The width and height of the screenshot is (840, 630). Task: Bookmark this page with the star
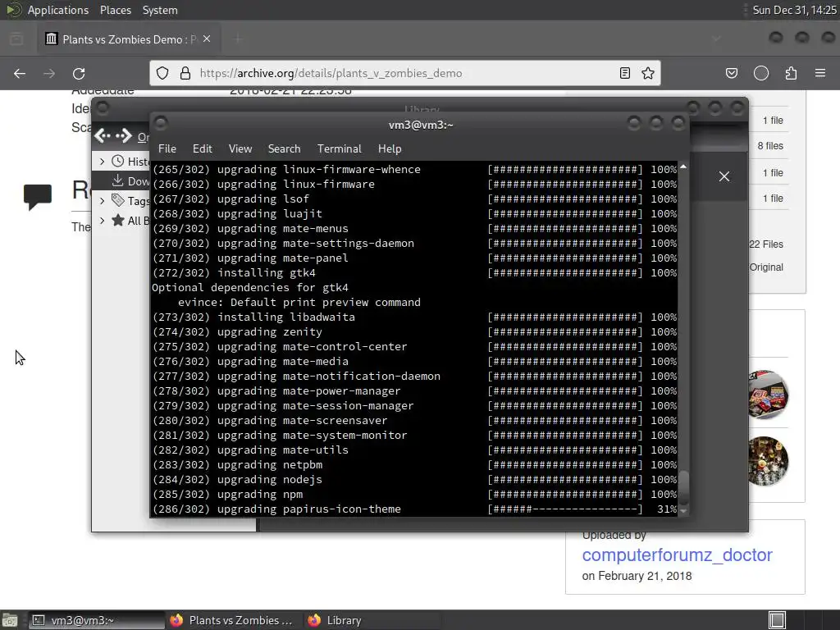coord(648,73)
